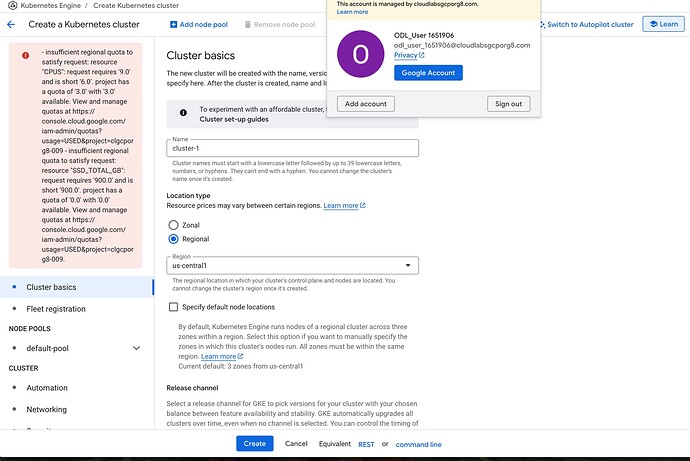Click the Create button
Viewport: 690px width, 461px height.
255,443
